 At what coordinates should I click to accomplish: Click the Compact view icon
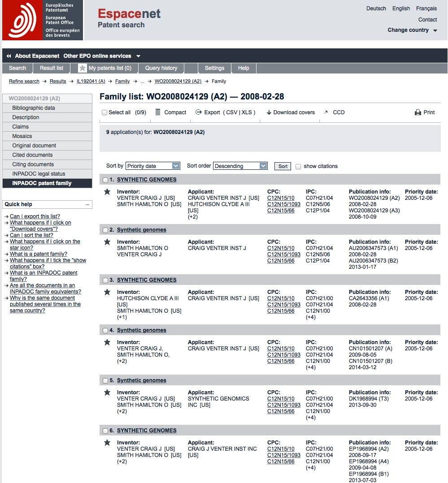pos(158,112)
